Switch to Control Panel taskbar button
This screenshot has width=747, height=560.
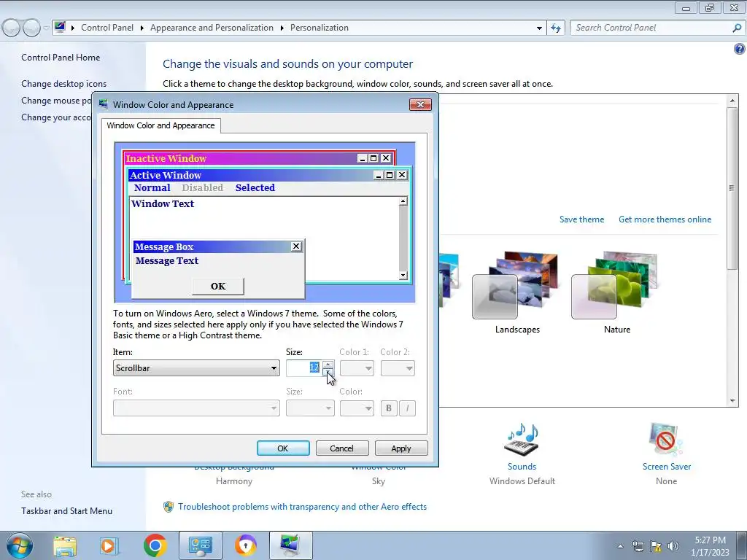pos(200,545)
